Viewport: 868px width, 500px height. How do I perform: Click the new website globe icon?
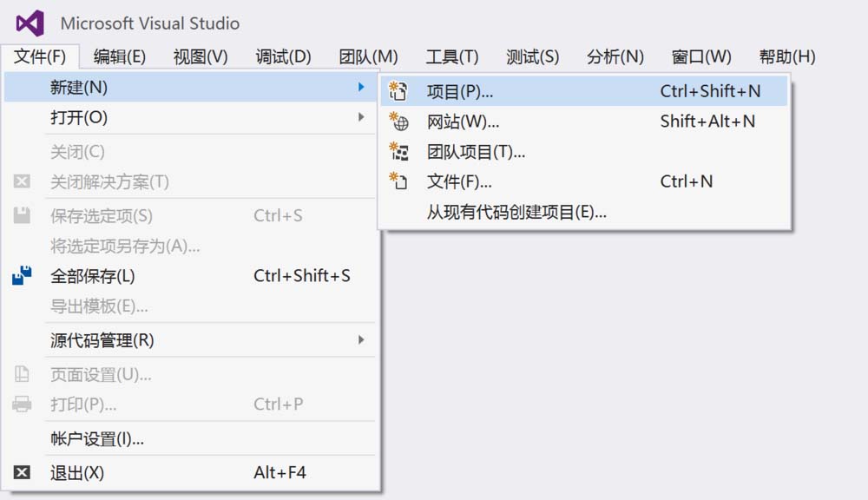[x=399, y=122]
